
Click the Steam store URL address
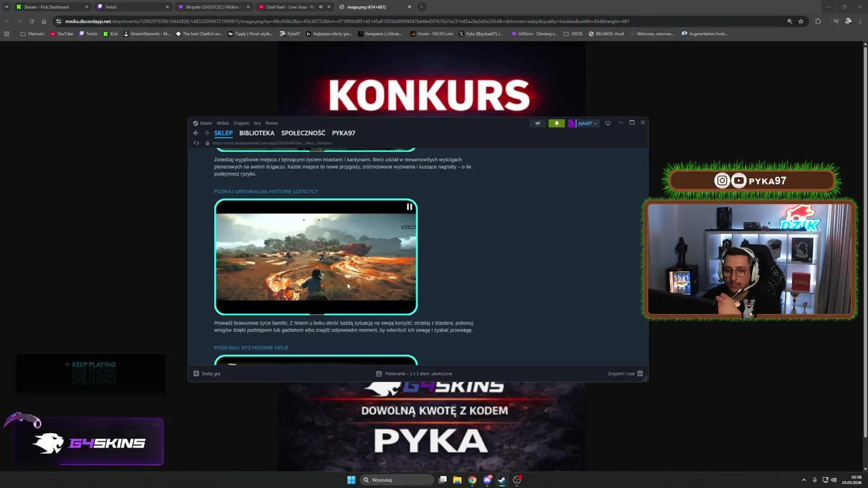(272, 143)
